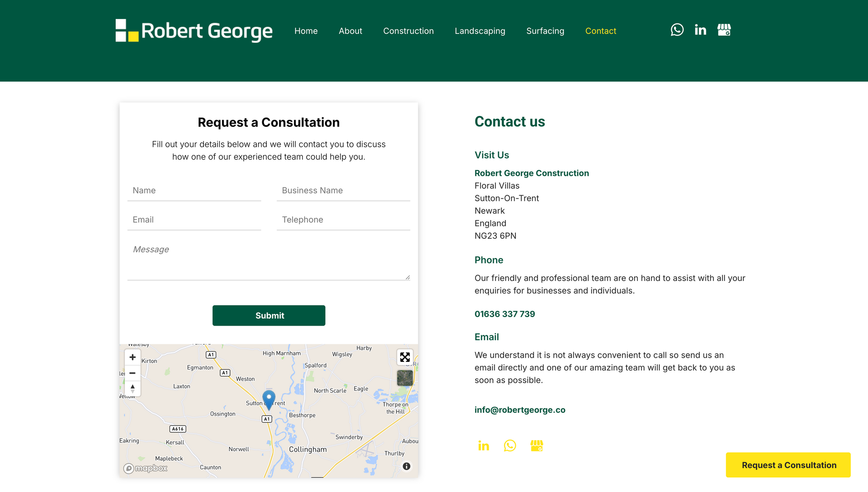The image size is (868, 492).
Task: Click yellow WhatsApp icon below email
Action: point(509,446)
